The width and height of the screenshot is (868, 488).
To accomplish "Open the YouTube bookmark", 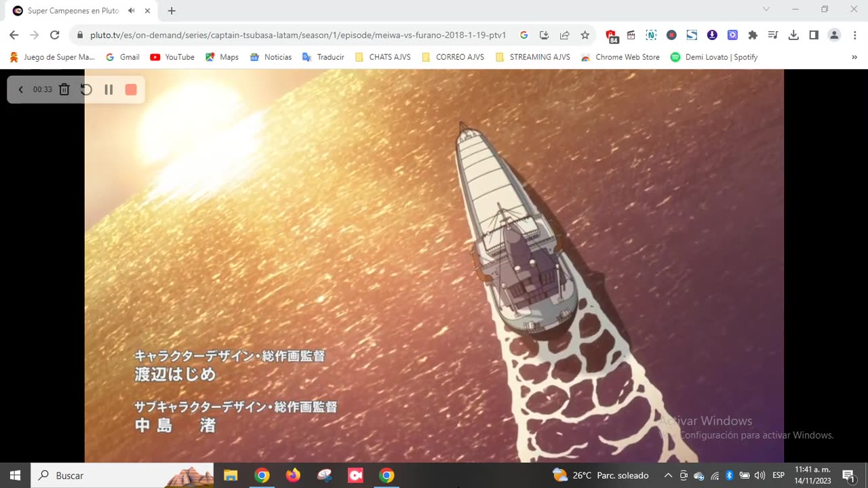I will click(x=172, y=58).
